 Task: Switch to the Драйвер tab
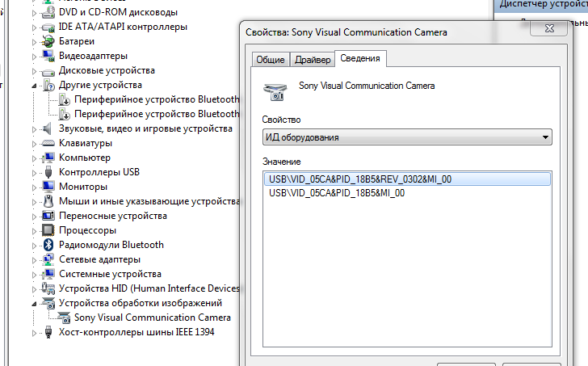point(312,60)
